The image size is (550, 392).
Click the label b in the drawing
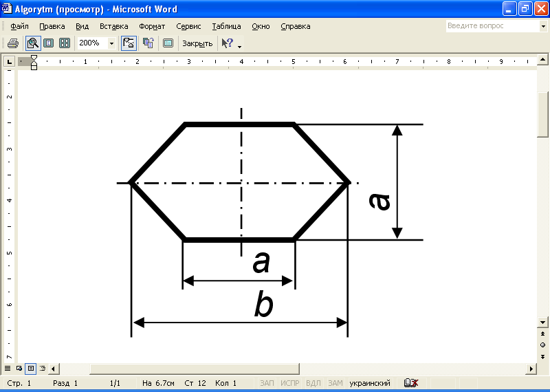(263, 305)
